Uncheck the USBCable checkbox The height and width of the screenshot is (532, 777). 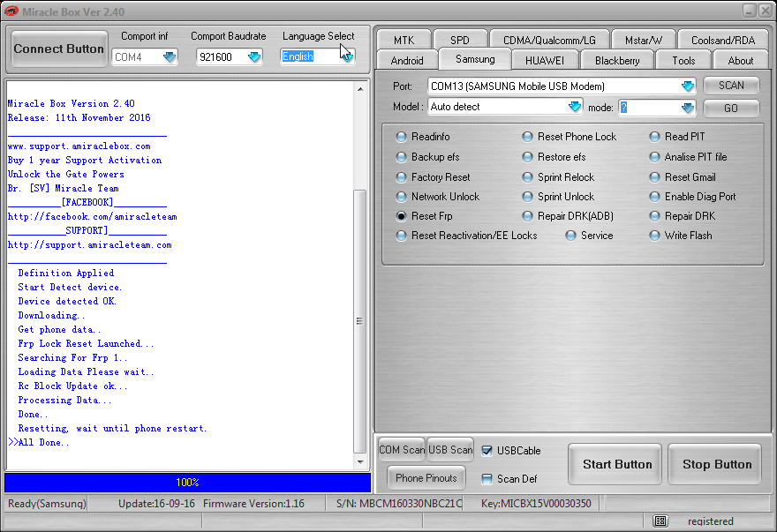click(x=487, y=450)
